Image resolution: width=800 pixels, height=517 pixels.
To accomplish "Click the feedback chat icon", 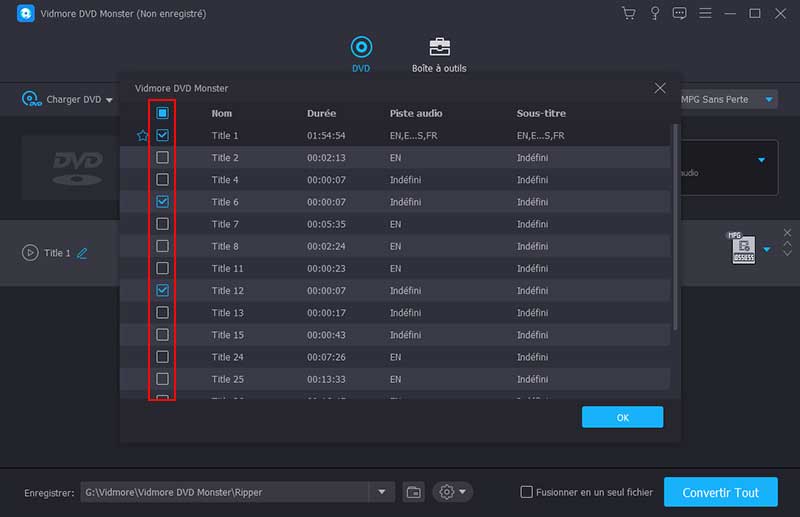I will coord(680,14).
